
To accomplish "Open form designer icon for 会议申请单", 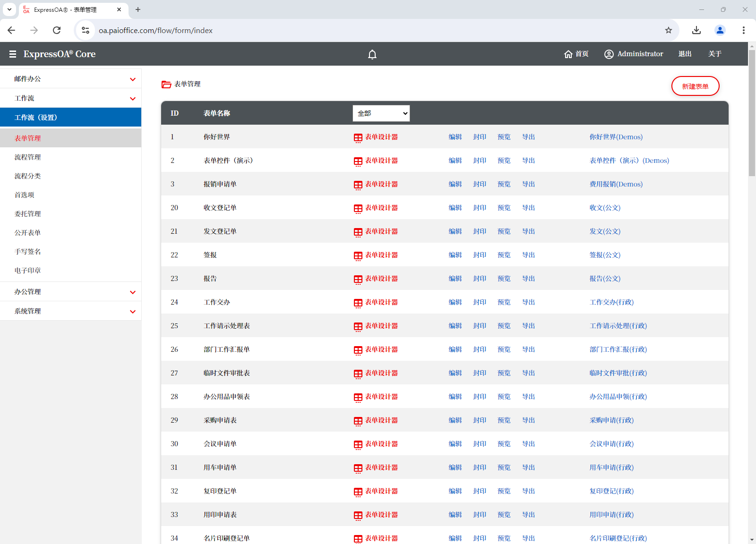I will click(358, 445).
